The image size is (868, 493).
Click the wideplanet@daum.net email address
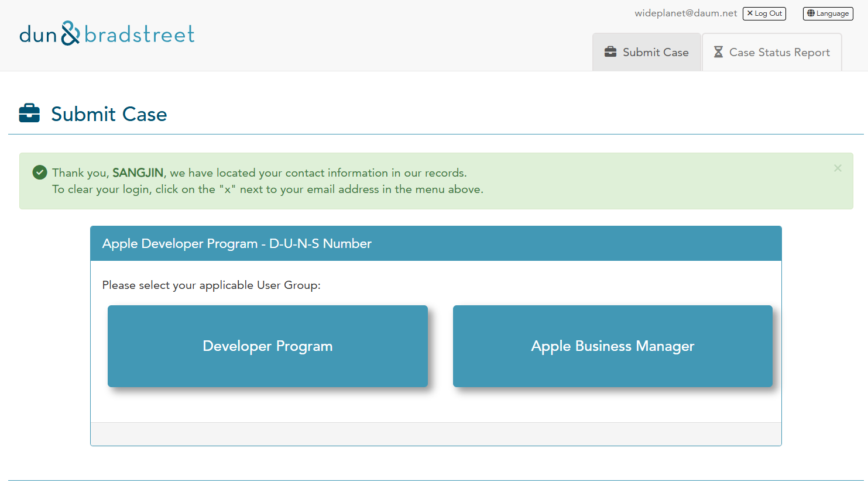point(686,13)
